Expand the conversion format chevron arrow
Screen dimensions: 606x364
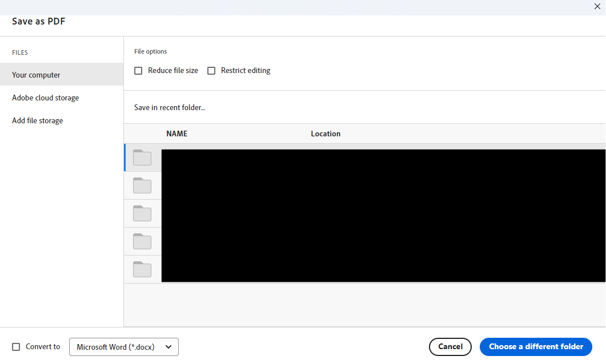168,347
